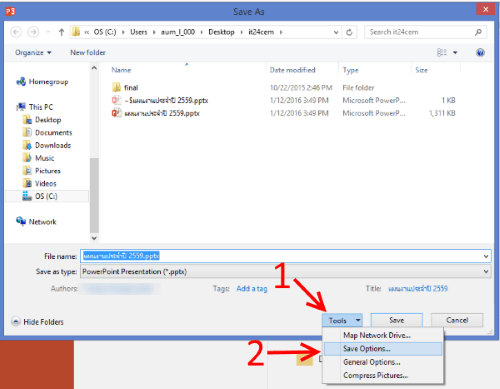Viewport: 500px width, 389px height.
Task: Click the navigation pane scroll down arrow
Action: pos(94,238)
